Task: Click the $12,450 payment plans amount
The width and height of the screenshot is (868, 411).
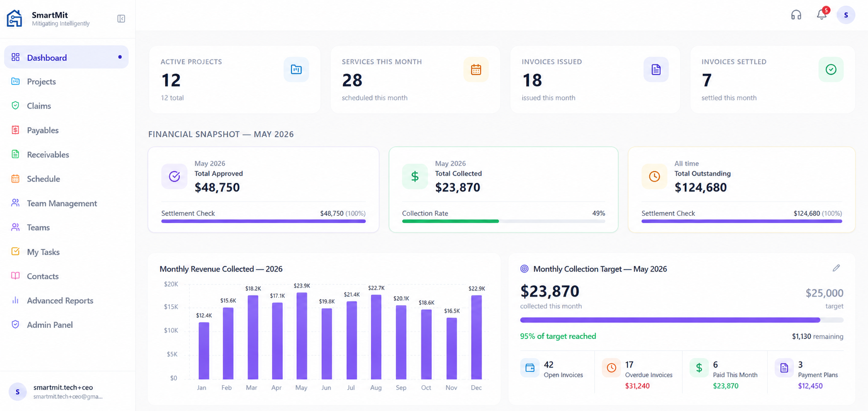Action: pyautogui.click(x=810, y=386)
